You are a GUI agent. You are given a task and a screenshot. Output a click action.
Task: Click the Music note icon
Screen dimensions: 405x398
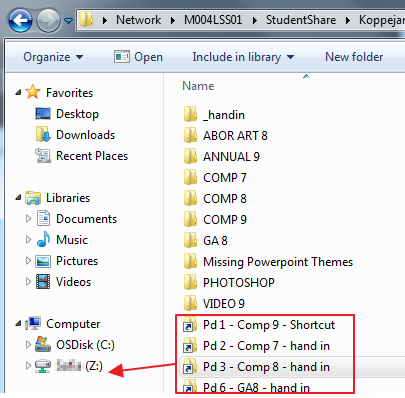pos(44,239)
